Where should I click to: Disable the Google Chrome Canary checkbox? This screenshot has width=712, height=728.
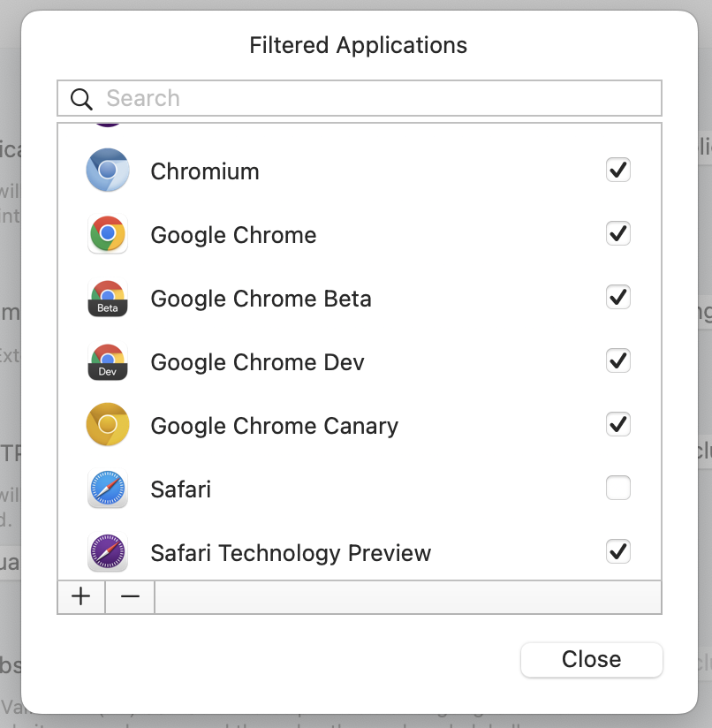tap(617, 424)
